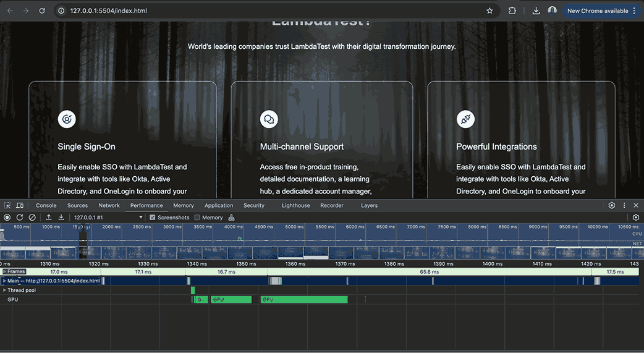The height and width of the screenshot is (353, 644).
Task: Open Performance capture settings gear
Action: [636, 218]
